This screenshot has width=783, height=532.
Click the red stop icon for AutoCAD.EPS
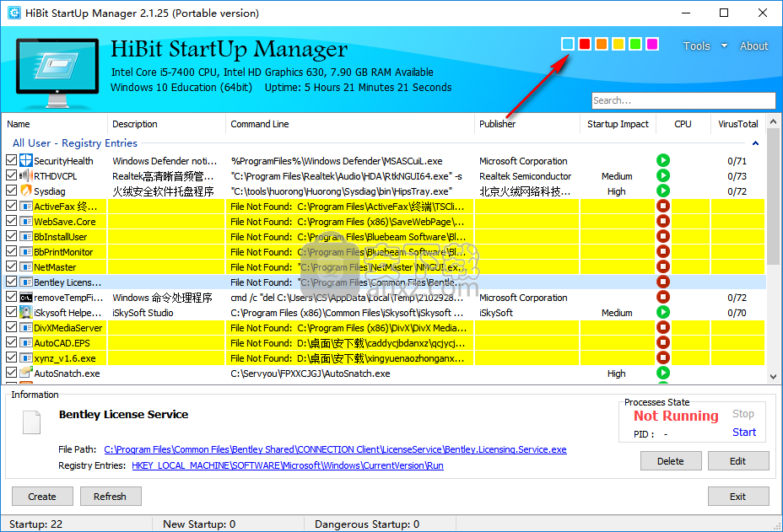662,342
